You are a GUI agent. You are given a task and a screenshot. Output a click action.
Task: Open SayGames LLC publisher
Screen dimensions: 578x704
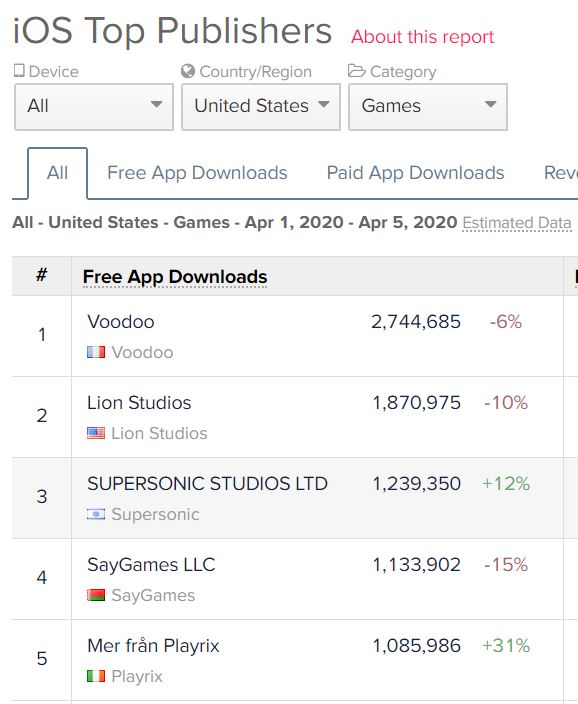click(151, 564)
